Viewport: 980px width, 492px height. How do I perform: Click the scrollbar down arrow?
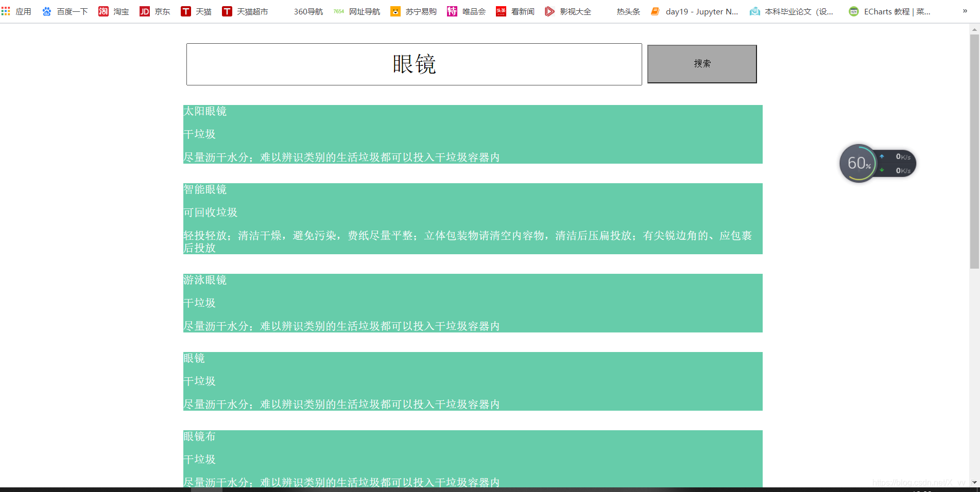[x=974, y=482]
